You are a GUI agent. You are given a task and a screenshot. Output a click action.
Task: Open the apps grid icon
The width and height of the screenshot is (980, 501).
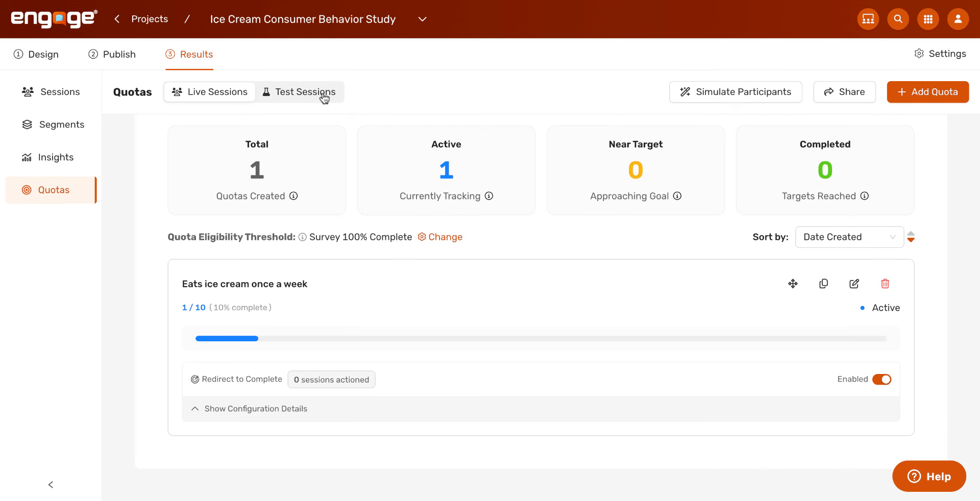(x=928, y=19)
